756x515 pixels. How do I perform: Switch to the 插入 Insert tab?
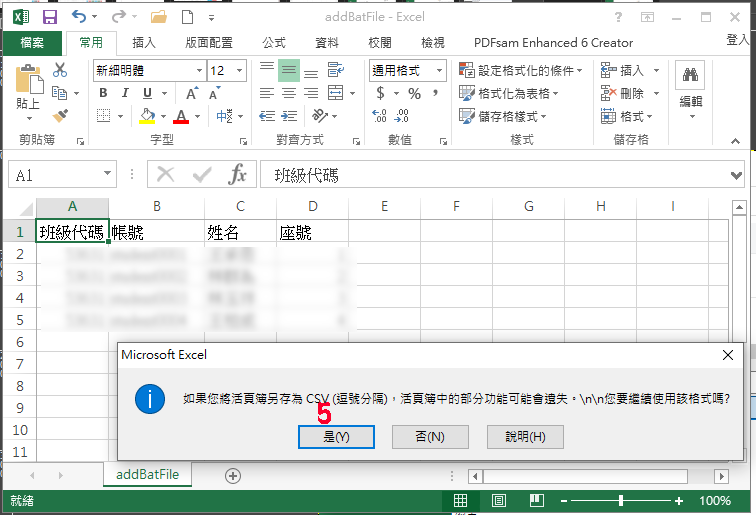[144, 43]
